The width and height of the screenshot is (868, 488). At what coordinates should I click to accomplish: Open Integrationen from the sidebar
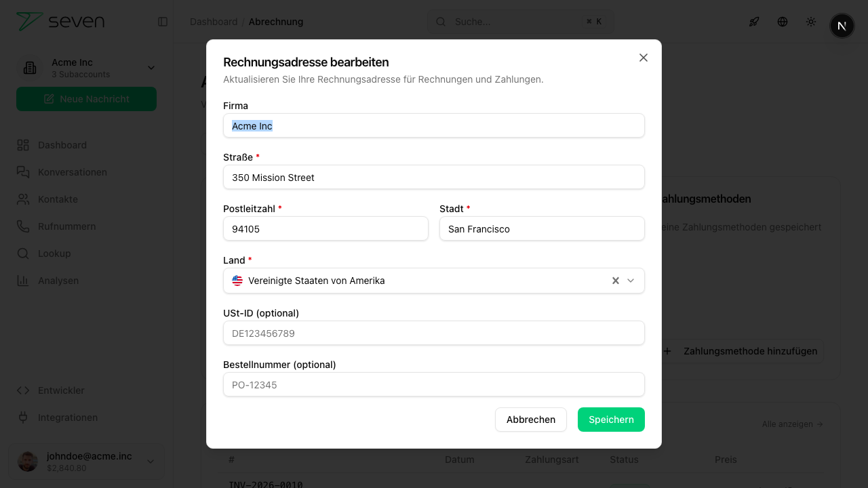(68, 418)
